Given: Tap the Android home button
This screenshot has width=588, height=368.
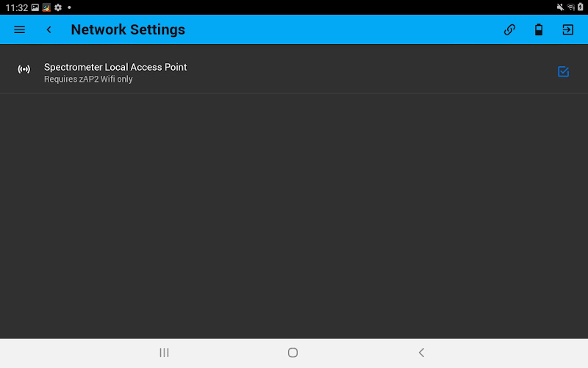Looking at the screenshot, I should 293,353.
